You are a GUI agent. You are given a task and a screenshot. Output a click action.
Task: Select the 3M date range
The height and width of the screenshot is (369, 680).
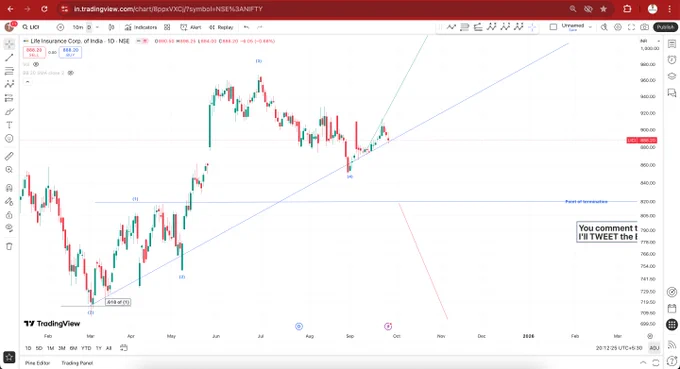pyautogui.click(x=62, y=348)
